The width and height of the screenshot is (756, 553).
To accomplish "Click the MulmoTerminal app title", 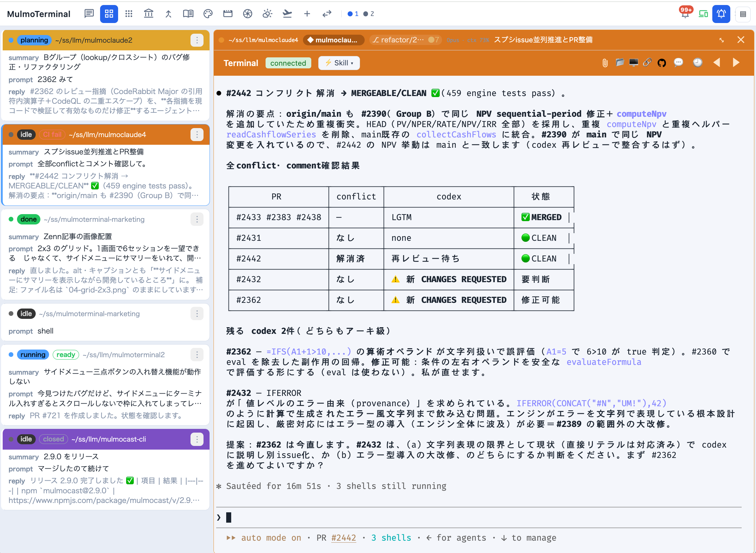I will [x=38, y=14].
